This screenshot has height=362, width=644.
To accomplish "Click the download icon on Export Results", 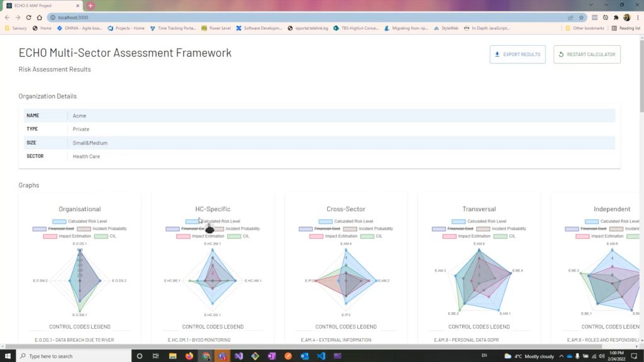I will point(497,54).
